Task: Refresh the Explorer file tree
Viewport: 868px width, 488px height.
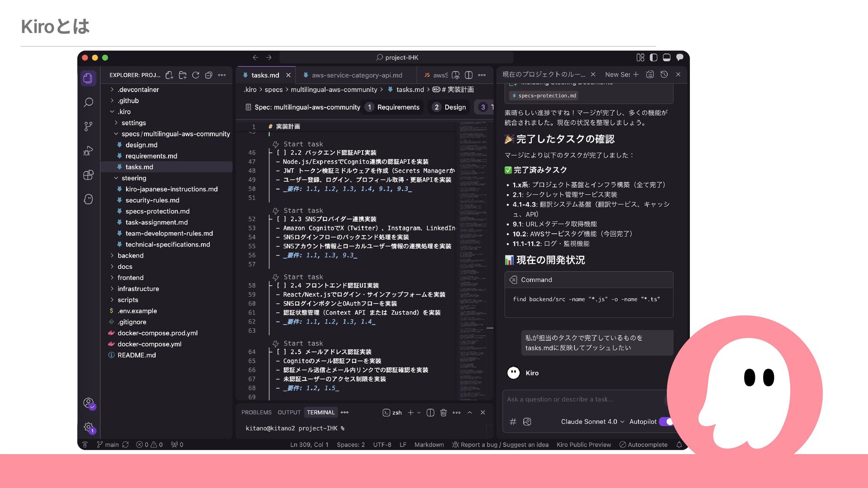Action: (x=195, y=75)
